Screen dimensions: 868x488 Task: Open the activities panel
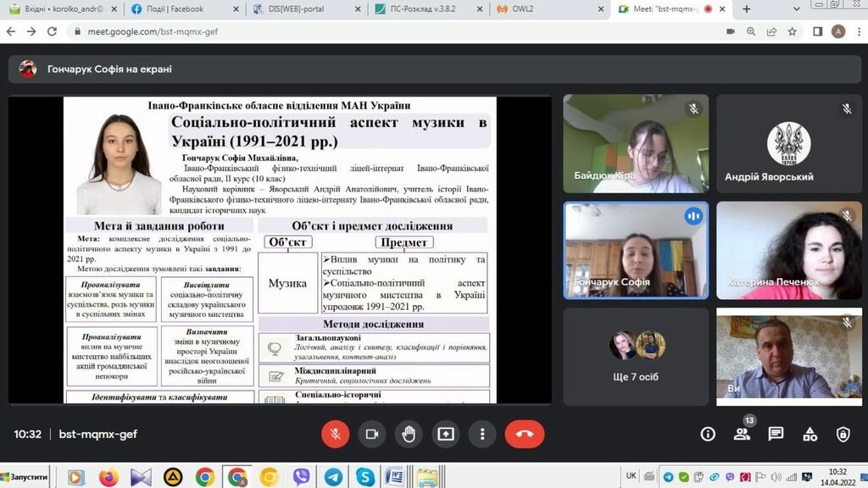pyautogui.click(x=810, y=434)
